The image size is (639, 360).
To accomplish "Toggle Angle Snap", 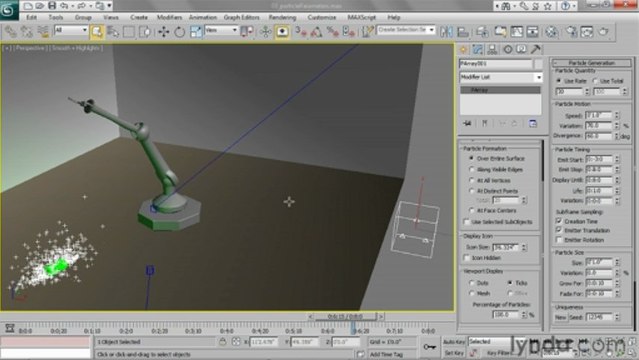I will [x=317, y=31].
